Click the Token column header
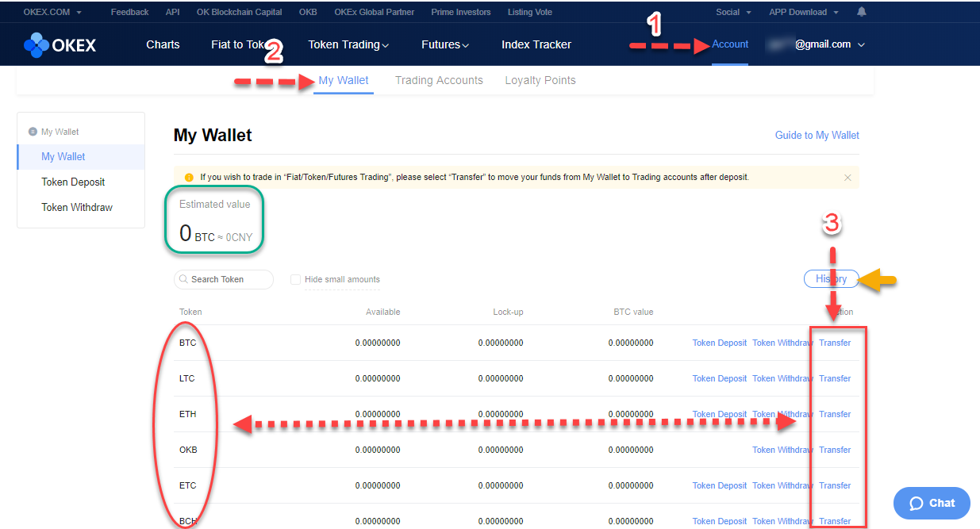980x529 pixels. [190, 312]
